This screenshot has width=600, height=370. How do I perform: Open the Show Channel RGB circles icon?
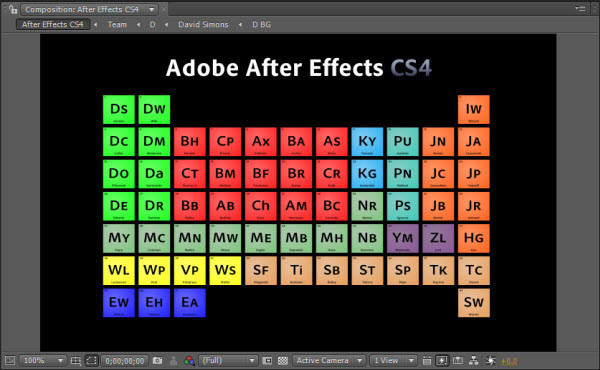tap(189, 360)
